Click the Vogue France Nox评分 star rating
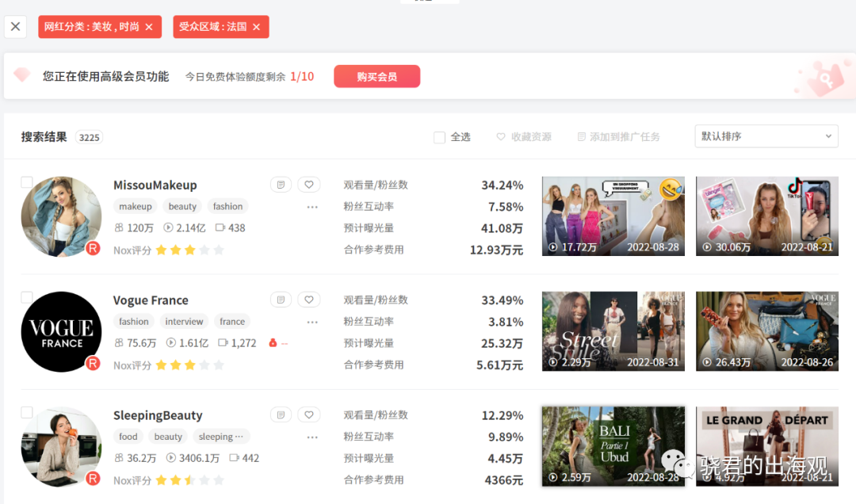The height and width of the screenshot is (504, 856). click(190, 365)
